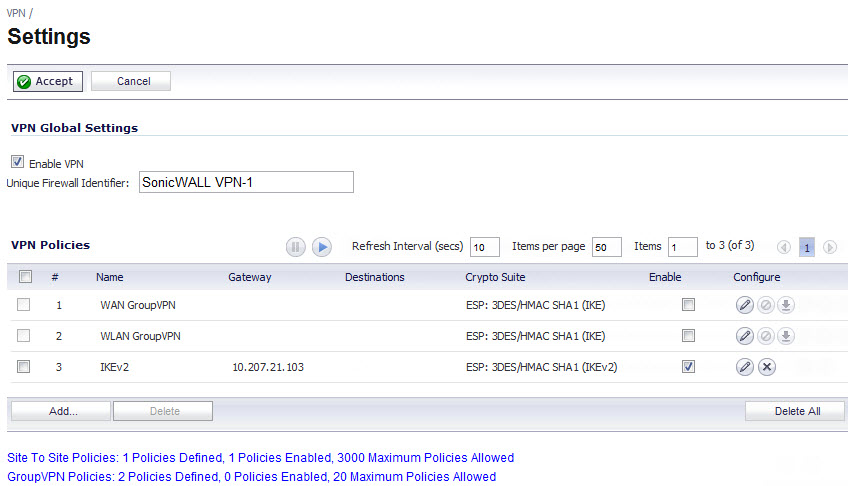Viewport: 848px width, 486px height.
Task: Click the Items start number field
Action: tap(683, 247)
